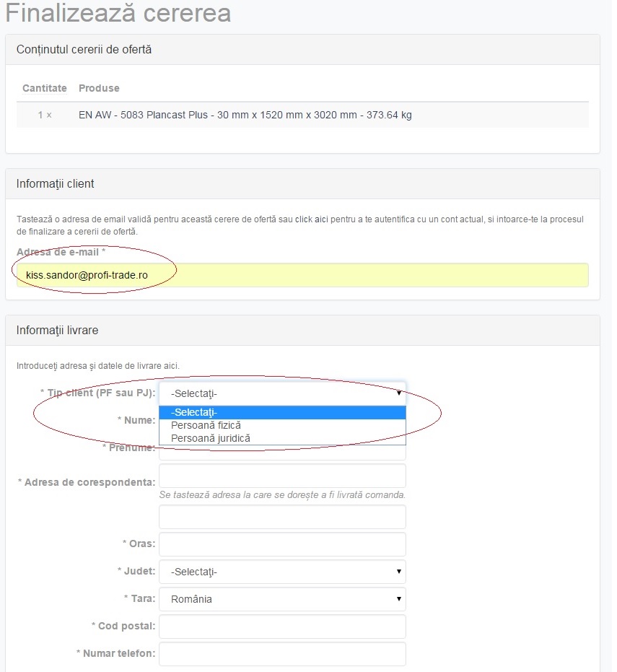This screenshot has width=617, height=672.
Task: Click the EN AW - 5083 Plancast product row
Action: pyautogui.click(x=245, y=115)
